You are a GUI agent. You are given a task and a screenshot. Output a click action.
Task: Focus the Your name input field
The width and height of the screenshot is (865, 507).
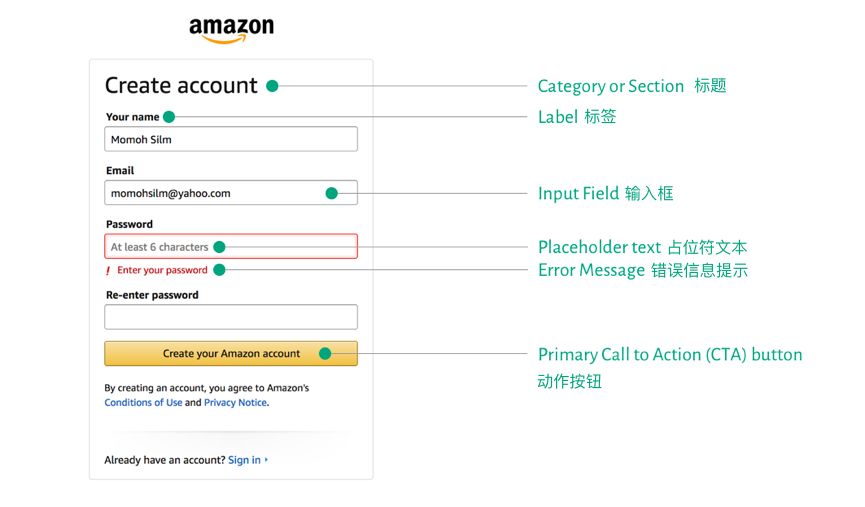point(231,139)
